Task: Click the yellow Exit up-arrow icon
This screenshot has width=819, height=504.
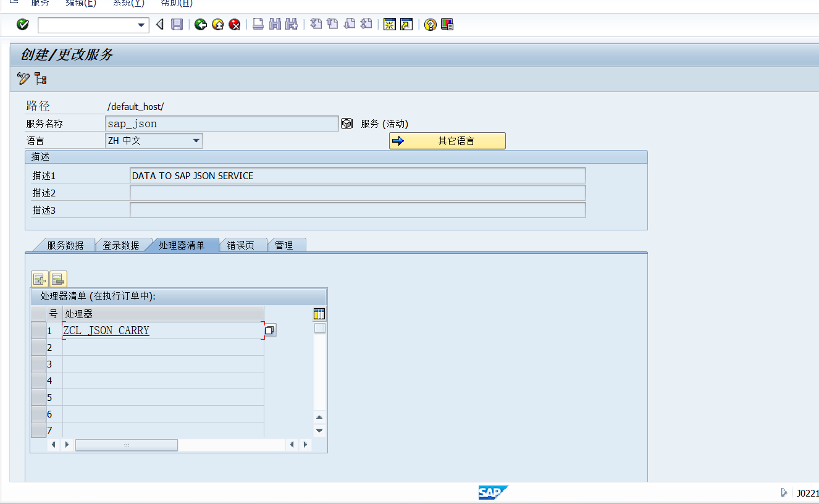Action: pyautogui.click(x=217, y=25)
